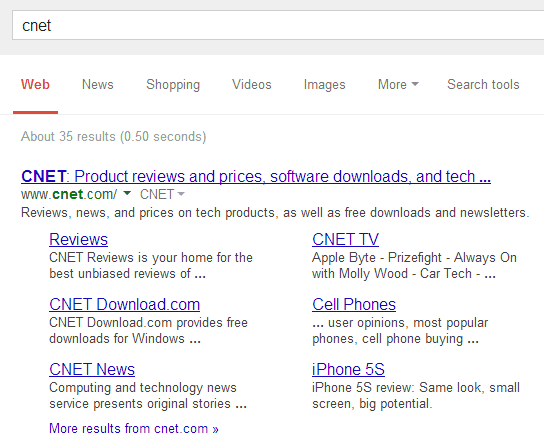Image resolution: width=544 pixels, height=448 pixels.
Task: Open the CNET News sitelink
Action: [92, 369]
